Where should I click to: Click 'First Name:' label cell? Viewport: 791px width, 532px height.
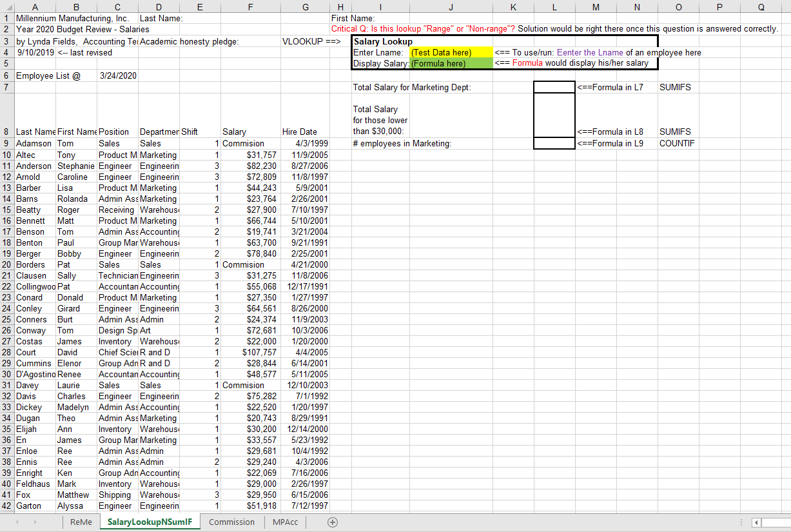click(353, 18)
